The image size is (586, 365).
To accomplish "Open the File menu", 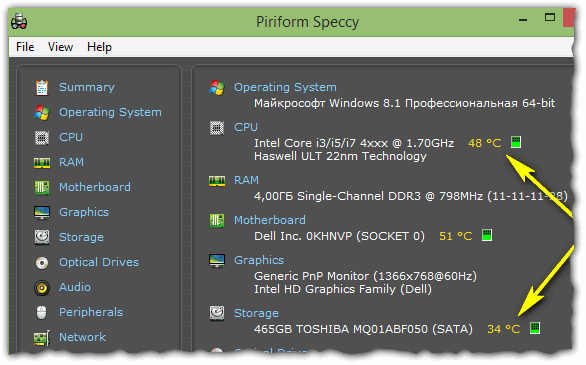I will click(25, 47).
